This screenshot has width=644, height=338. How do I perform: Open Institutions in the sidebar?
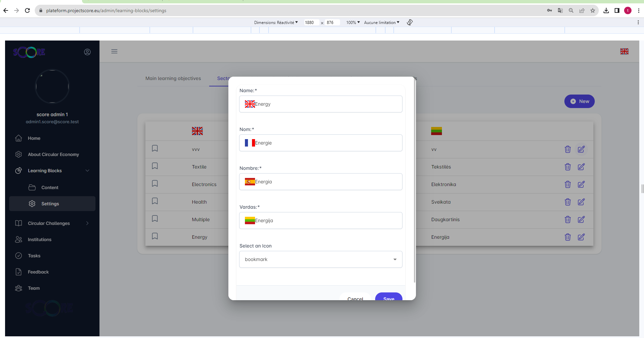tap(39, 239)
